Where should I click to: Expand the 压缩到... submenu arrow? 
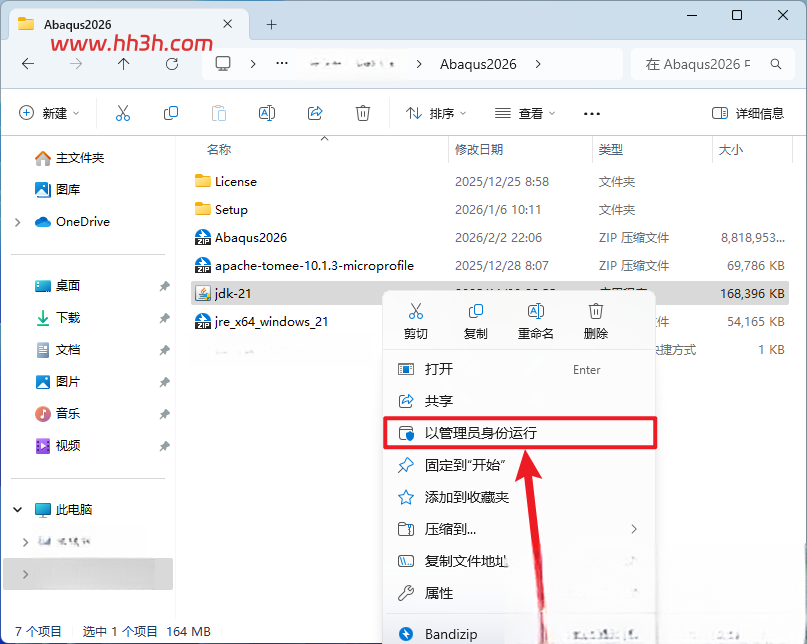[x=634, y=529]
